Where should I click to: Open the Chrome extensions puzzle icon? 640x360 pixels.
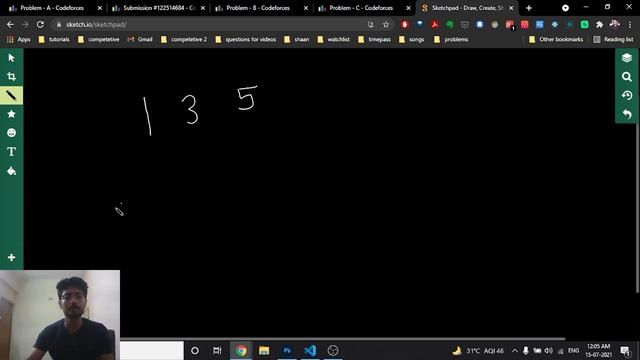pyautogui.click(x=599, y=24)
